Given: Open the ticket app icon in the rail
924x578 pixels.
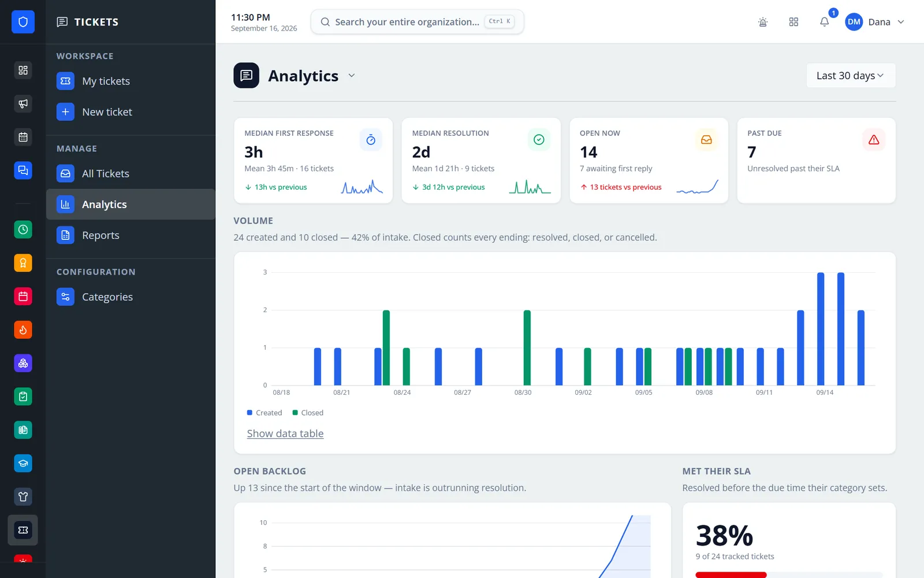Looking at the screenshot, I should (23, 530).
